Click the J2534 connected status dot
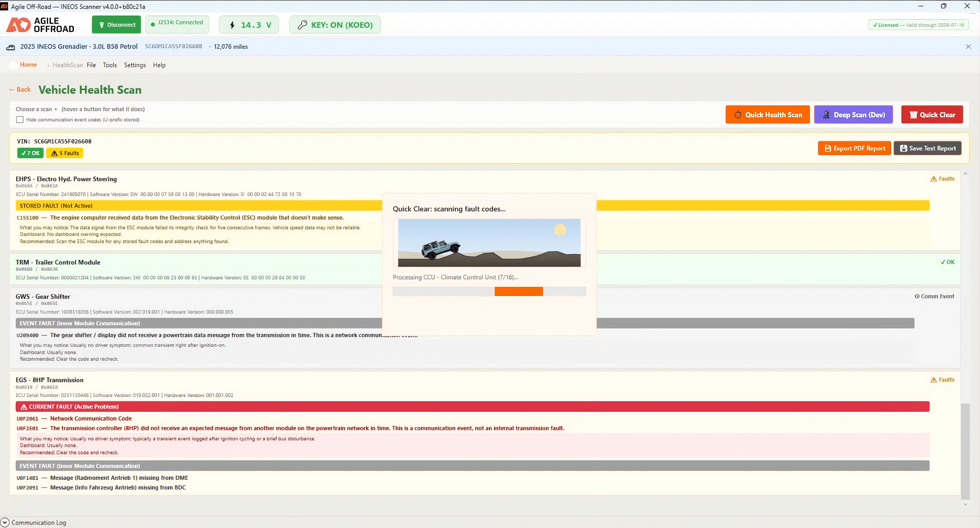This screenshot has width=980, height=528. tap(153, 25)
